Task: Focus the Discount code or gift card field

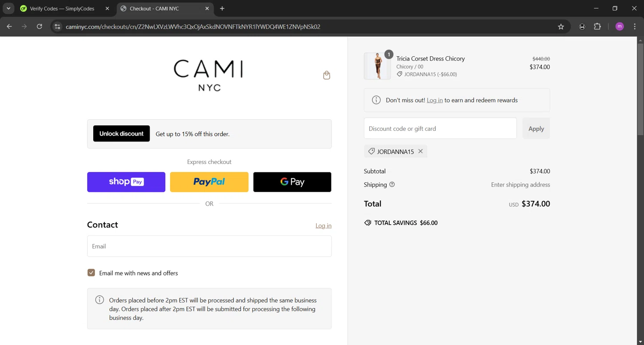Action: pyautogui.click(x=440, y=128)
